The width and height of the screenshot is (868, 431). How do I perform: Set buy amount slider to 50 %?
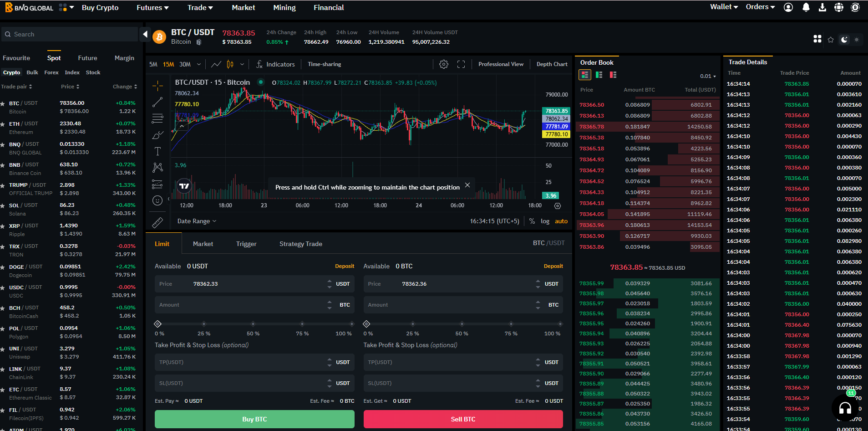253,324
